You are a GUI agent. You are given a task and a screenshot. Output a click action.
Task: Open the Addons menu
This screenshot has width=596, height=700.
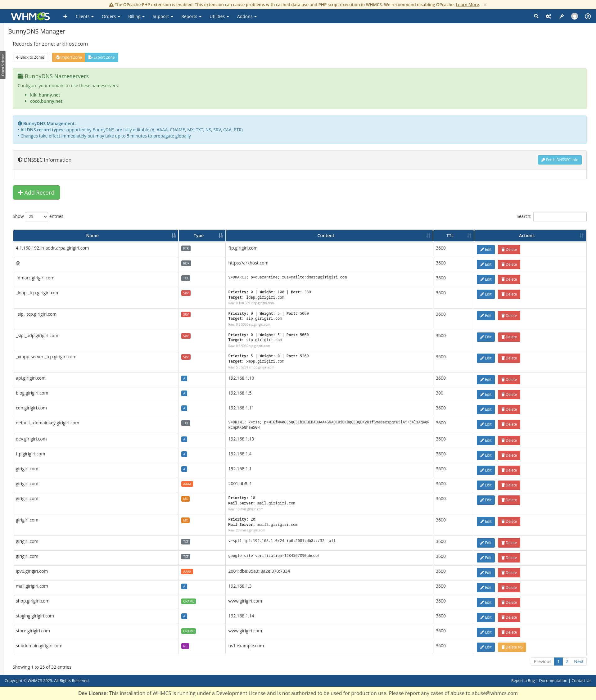coord(247,16)
